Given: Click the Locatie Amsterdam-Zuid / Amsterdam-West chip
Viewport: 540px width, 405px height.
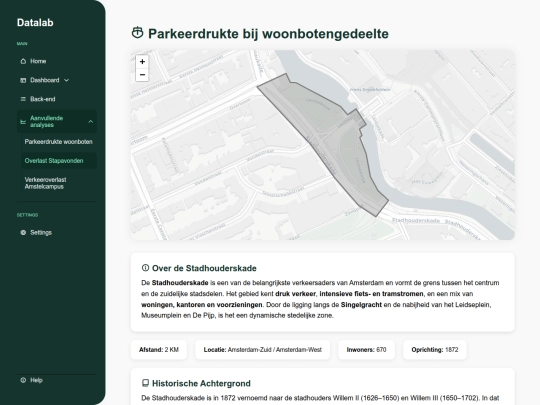Looking at the screenshot, I should click(x=262, y=350).
